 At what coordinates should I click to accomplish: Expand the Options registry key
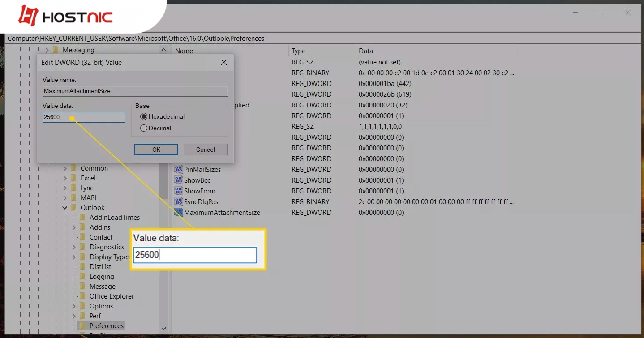(x=73, y=306)
